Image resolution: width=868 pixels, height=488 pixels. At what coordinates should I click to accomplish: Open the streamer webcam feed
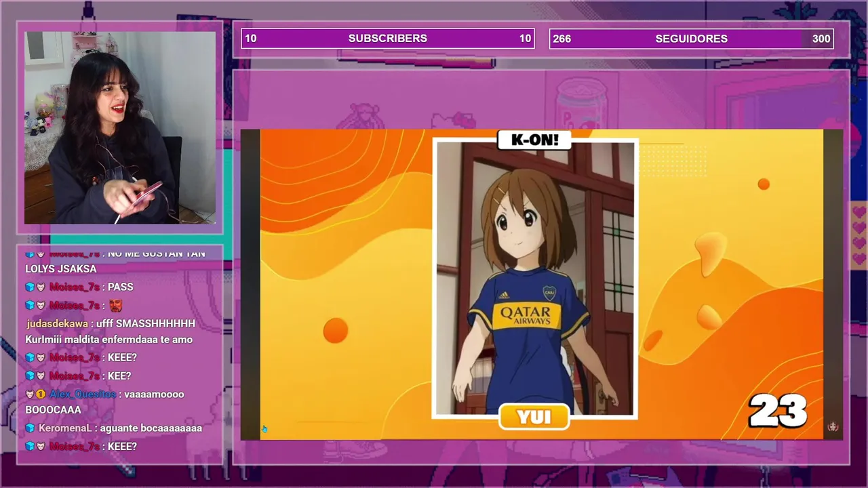(x=120, y=127)
